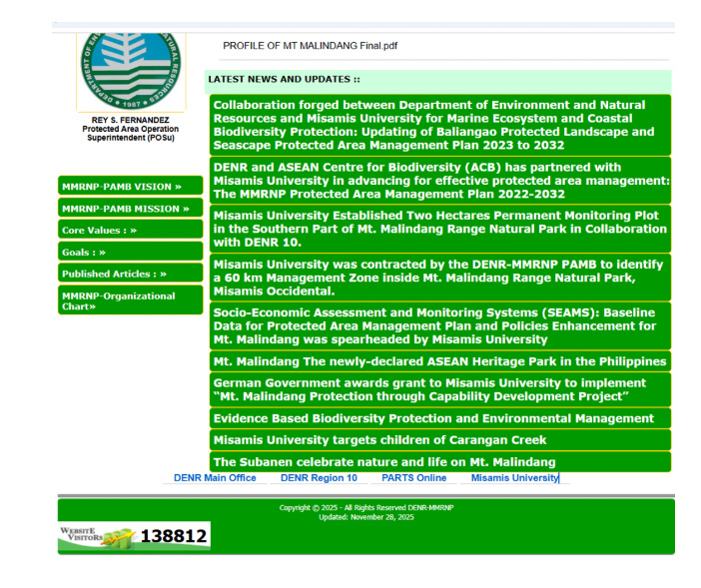Open MMRNP-PAMB VISION menu item
Image resolution: width=701 pixels, height=588 pixels.
coord(130,186)
